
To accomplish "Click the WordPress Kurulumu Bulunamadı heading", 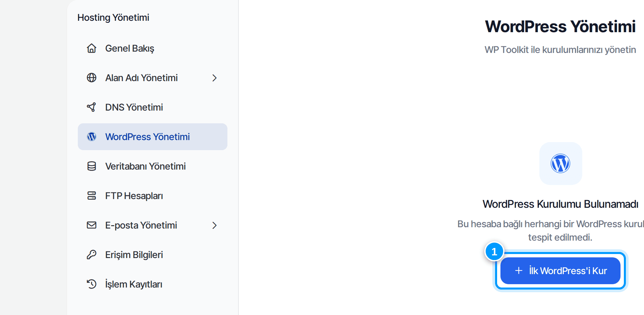I will tap(560, 204).
